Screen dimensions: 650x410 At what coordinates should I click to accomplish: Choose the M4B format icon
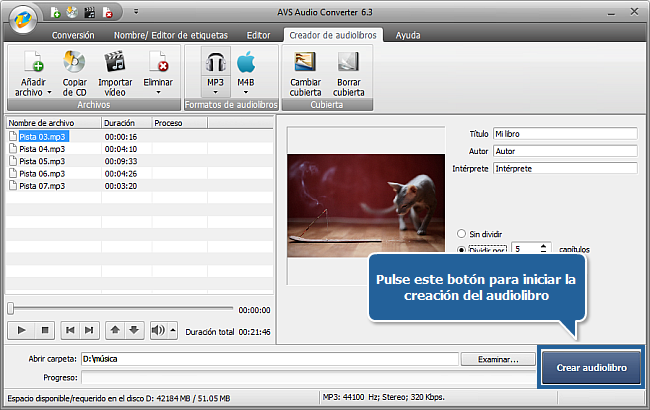pos(246,64)
